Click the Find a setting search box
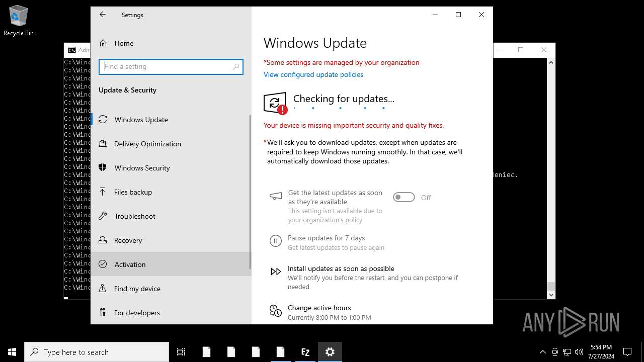 tap(171, 66)
